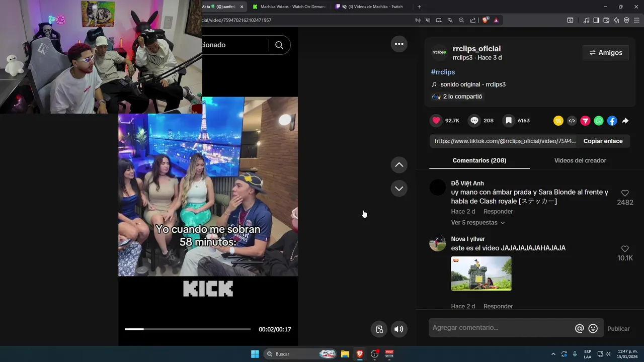Like the video with heart icon

[x=436, y=121]
